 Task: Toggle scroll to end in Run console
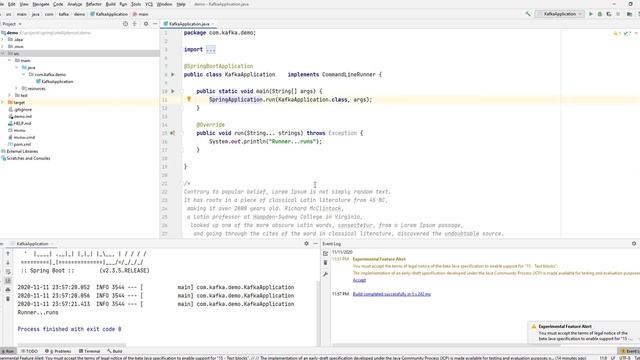click(x=8, y=280)
